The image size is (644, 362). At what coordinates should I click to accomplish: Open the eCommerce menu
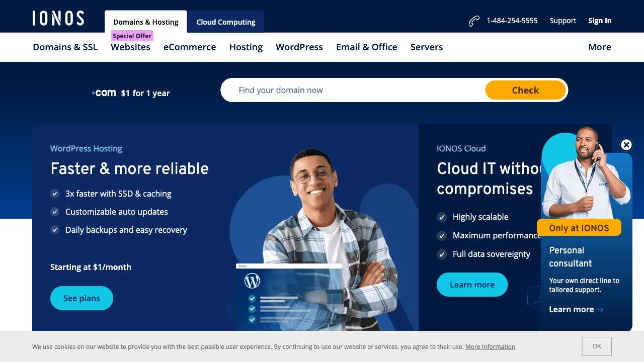pyautogui.click(x=190, y=47)
